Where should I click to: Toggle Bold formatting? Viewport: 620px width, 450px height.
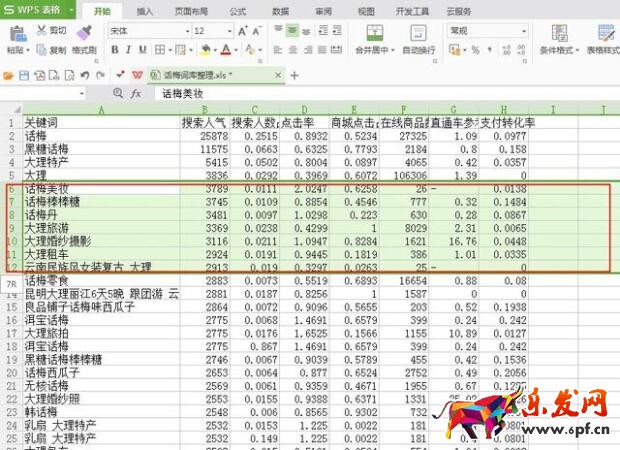point(112,50)
